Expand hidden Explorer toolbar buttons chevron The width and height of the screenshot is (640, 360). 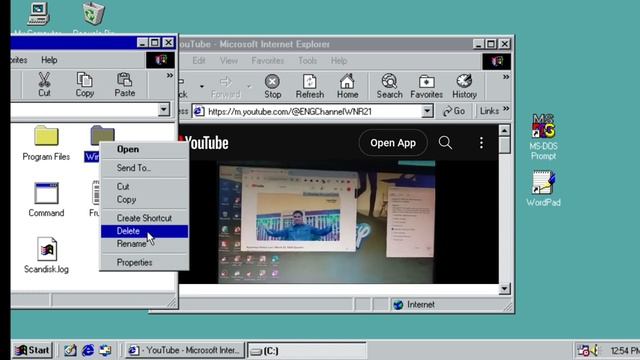169,76
